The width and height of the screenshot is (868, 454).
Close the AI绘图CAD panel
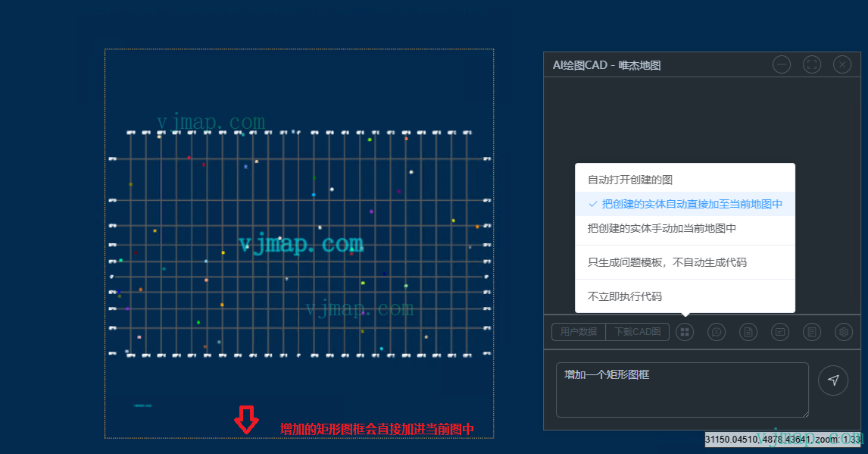pos(842,64)
